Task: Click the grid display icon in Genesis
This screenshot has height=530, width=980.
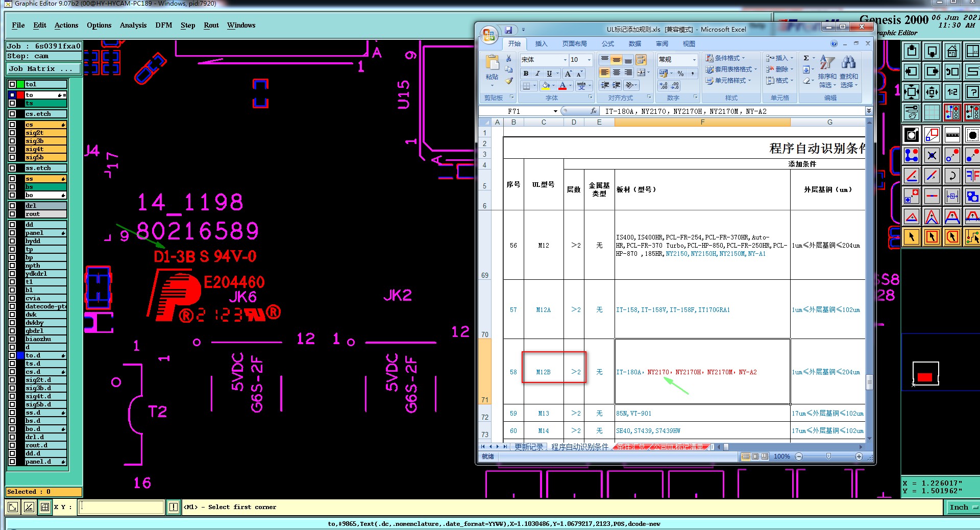Action: [932, 112]
